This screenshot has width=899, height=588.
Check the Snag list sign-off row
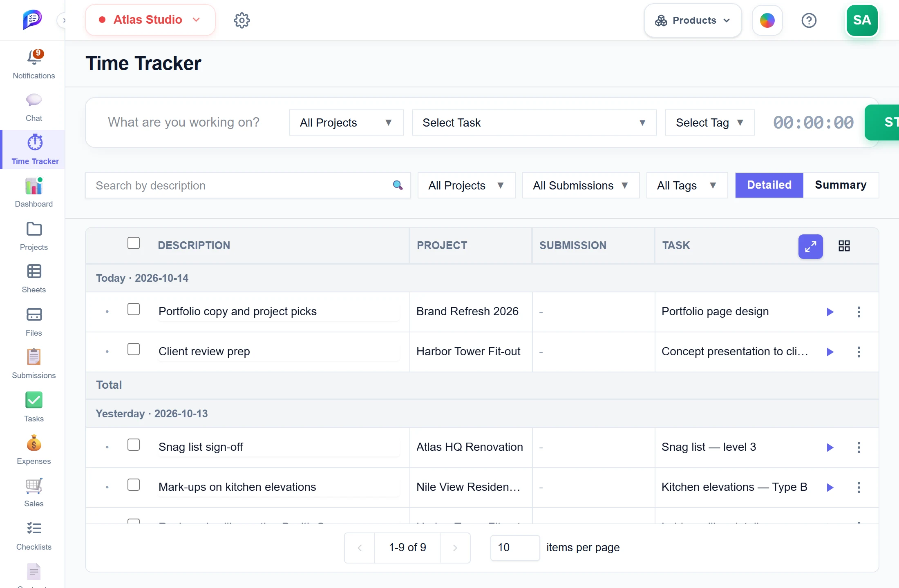point(134,445)
